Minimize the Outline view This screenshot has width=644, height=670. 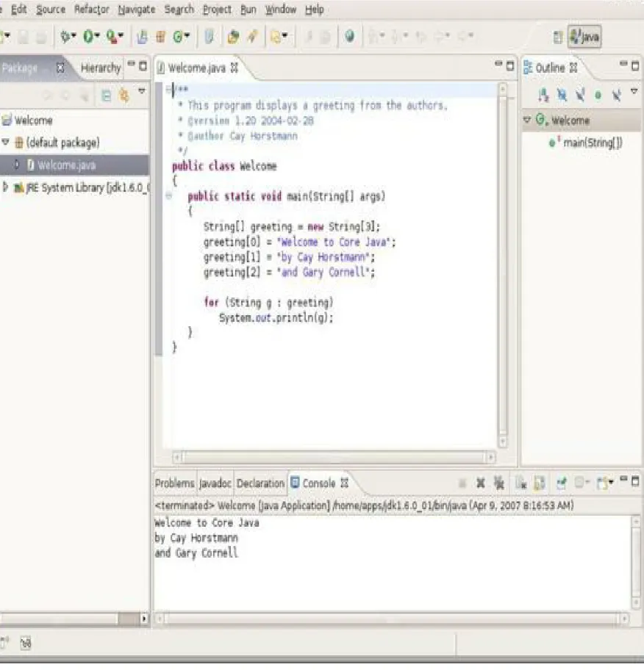pyautogui.click(x=623, y=65)
